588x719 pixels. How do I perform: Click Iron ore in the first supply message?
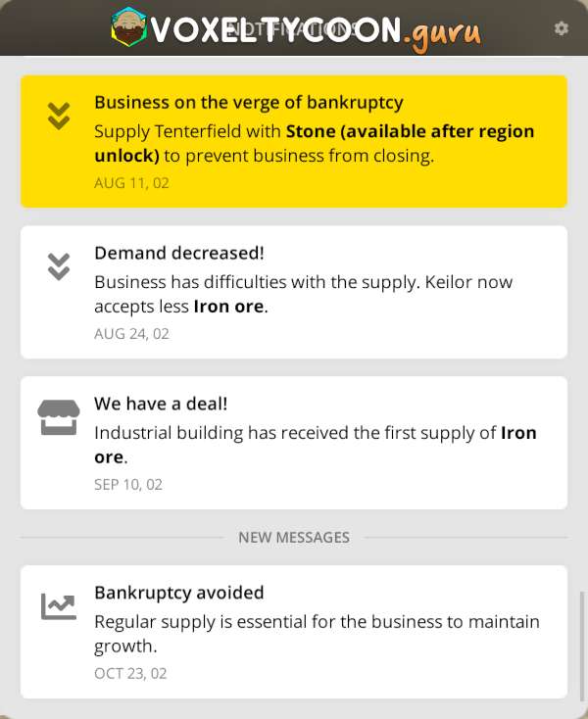518,433
